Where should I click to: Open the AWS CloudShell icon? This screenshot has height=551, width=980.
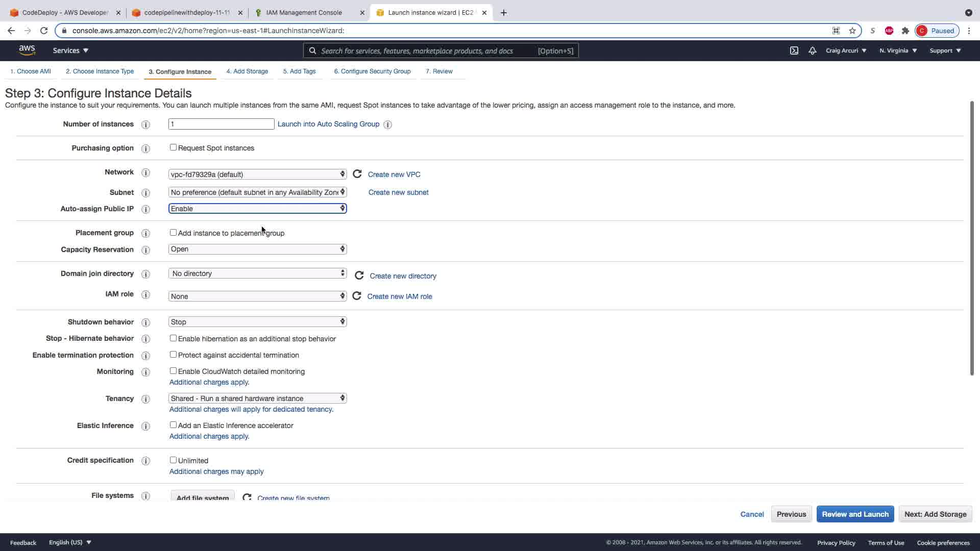tap(794, 51)
